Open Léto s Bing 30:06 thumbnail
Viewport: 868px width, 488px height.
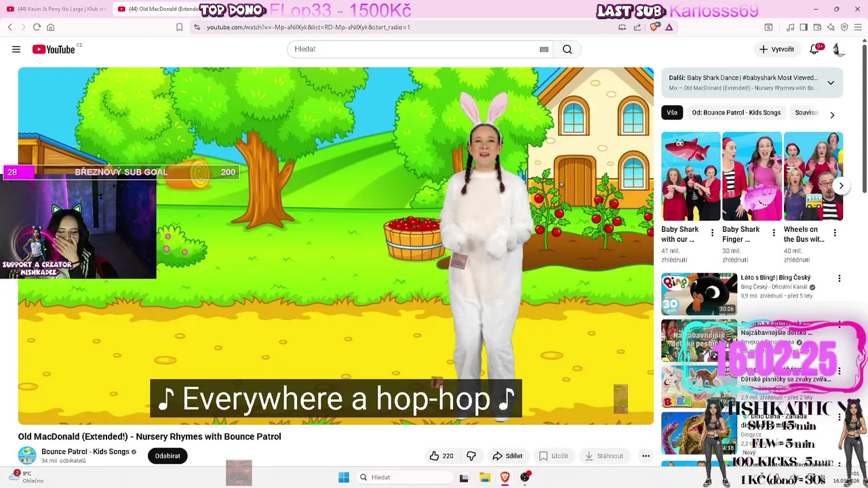click(x=699, y=293)
